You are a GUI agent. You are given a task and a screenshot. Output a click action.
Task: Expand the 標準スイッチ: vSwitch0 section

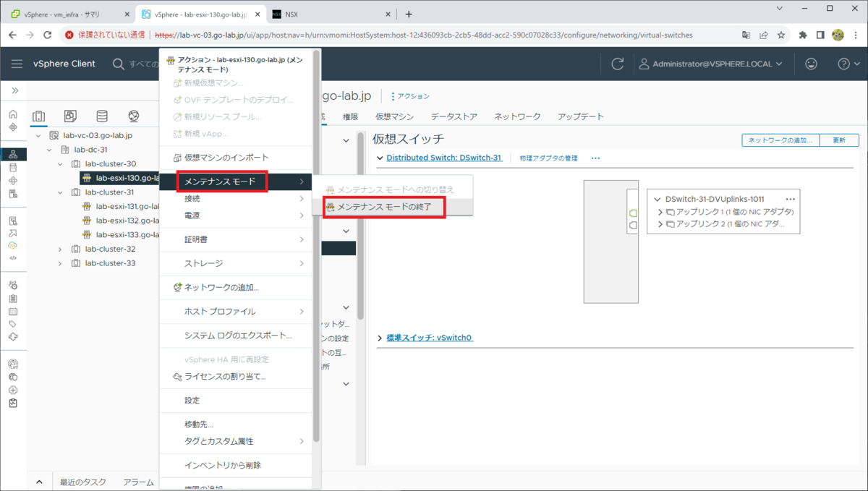point(380,338)
